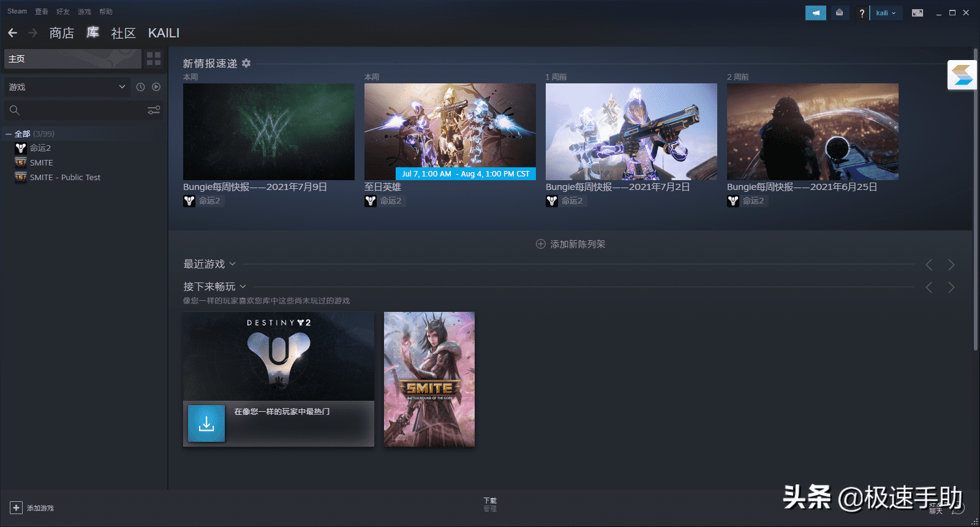Click plus icon to add game

point(16,508)
